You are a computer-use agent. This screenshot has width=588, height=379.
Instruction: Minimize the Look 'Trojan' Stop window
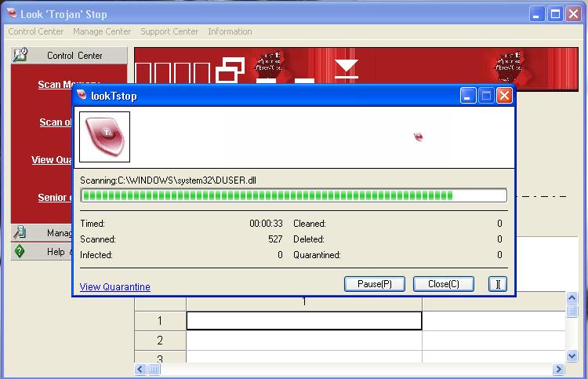537,14
